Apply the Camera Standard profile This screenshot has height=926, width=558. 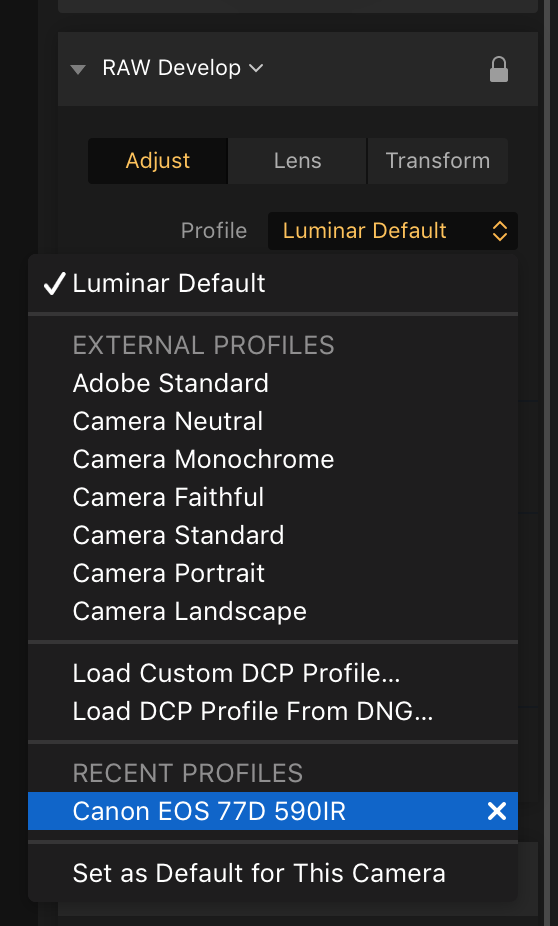click(x=273, y=535)
